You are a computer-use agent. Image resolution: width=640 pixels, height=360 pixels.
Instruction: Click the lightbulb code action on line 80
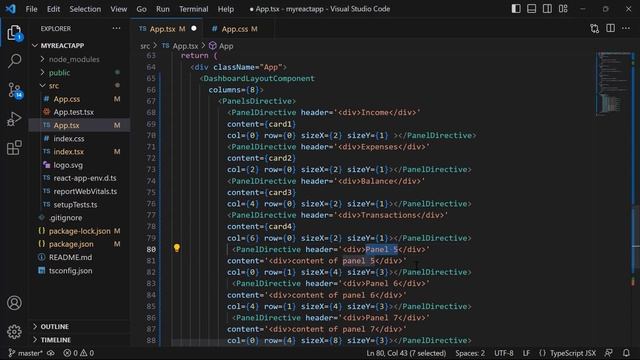[x=177, y=248]
